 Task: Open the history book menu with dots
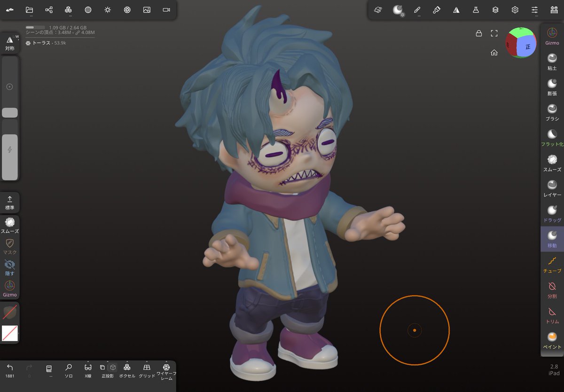49,371
